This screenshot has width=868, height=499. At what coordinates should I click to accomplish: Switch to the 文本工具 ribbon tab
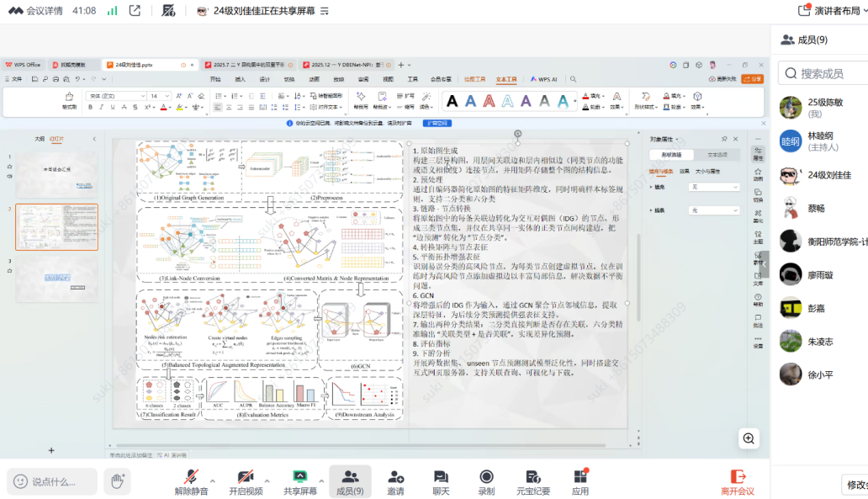506,79
